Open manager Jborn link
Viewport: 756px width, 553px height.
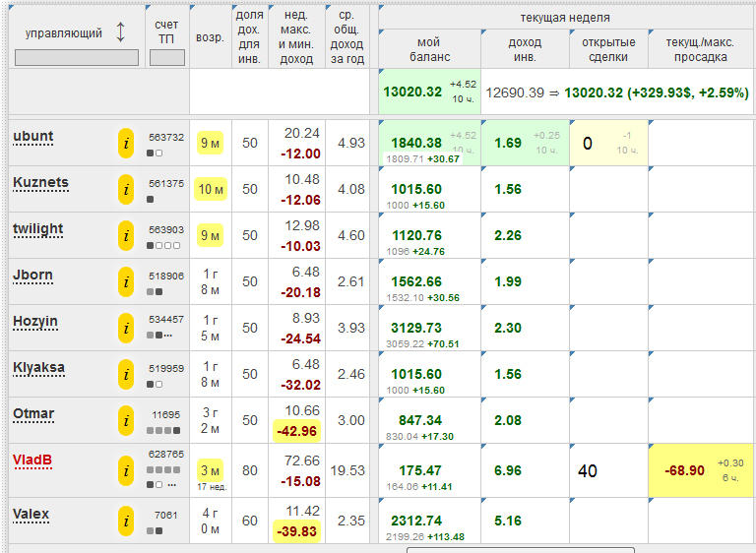pyautogui.click(x=32, y=276)
